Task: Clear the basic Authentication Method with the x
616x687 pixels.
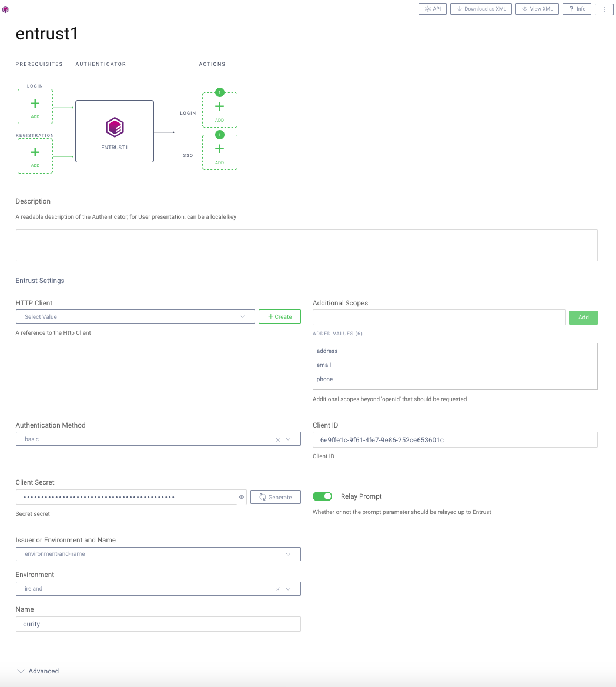Action: 277,438
